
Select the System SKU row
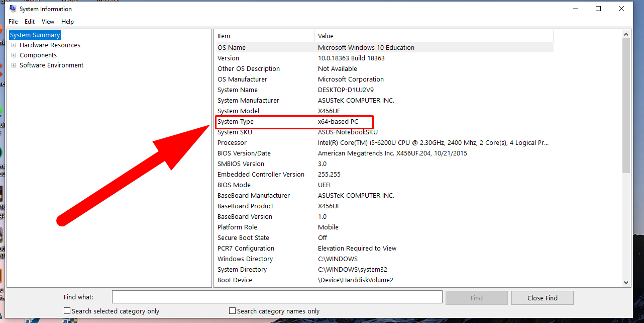(x=385, y=132)
